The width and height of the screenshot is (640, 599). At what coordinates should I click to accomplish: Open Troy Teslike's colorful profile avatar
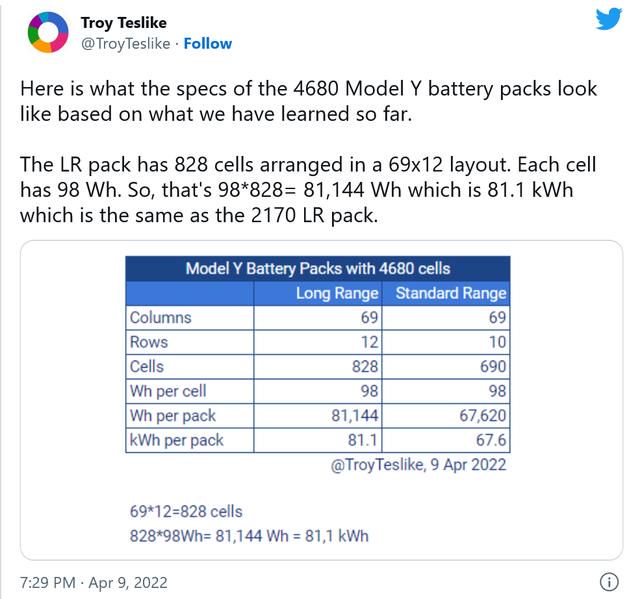point(48,32)
